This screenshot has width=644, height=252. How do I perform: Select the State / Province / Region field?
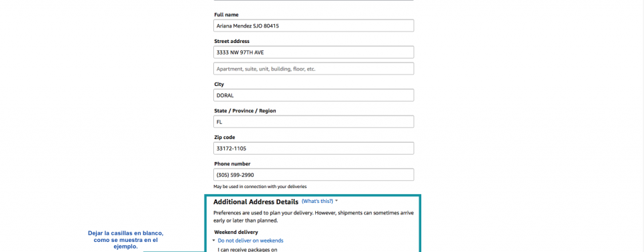(x=313, y=122)
